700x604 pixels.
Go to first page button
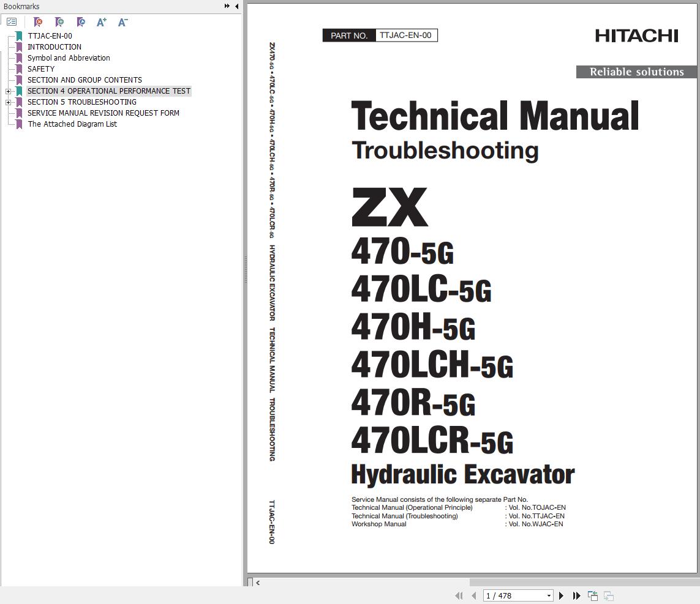pos(459,595)
